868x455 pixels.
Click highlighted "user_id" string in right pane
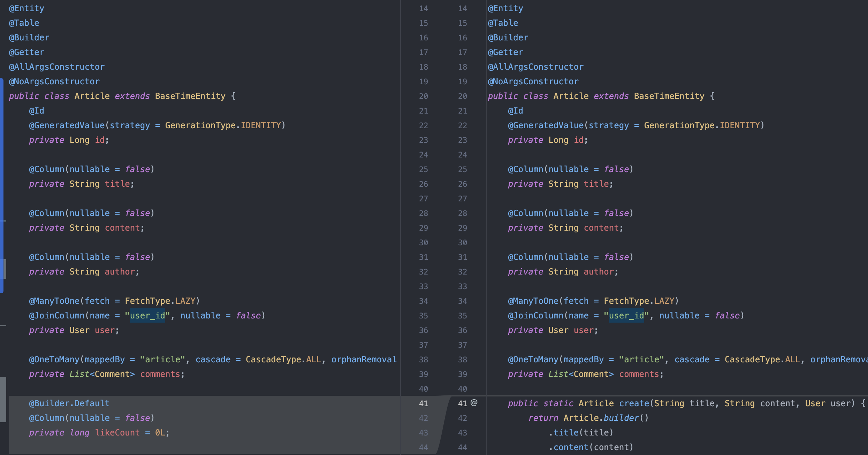click(x=626, y=316)
